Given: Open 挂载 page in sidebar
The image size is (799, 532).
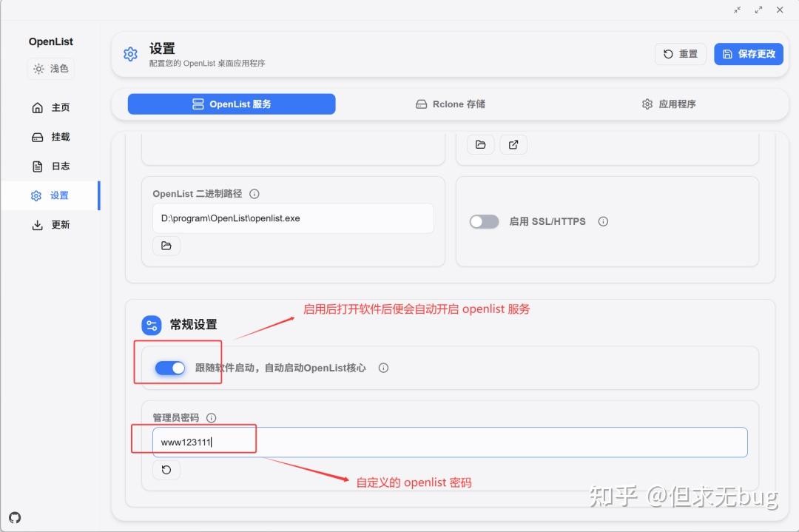Looking at the screenshot, I should point(50,137).
